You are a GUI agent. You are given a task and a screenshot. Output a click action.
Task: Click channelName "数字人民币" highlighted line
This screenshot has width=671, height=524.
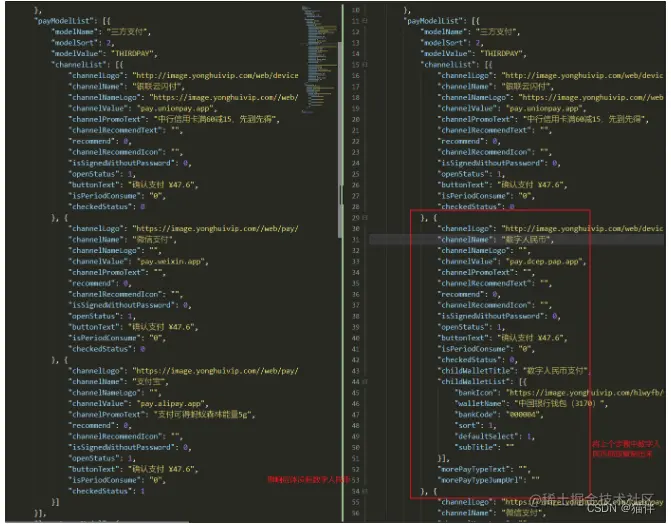(495, 240)
